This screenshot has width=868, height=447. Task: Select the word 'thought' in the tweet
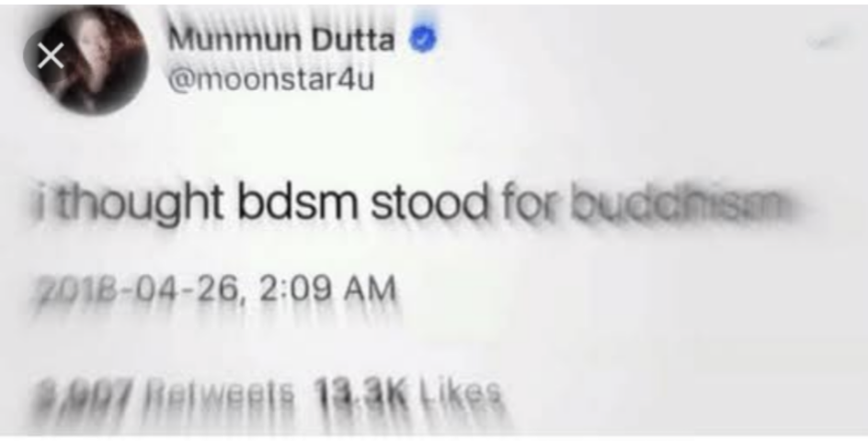[x=140, y=204]
